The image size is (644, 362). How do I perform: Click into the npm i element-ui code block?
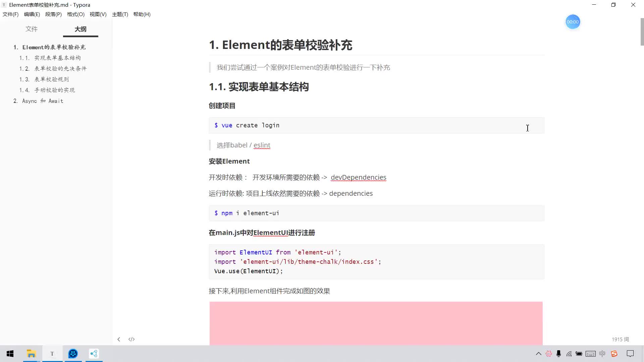[x=376, y=213]
